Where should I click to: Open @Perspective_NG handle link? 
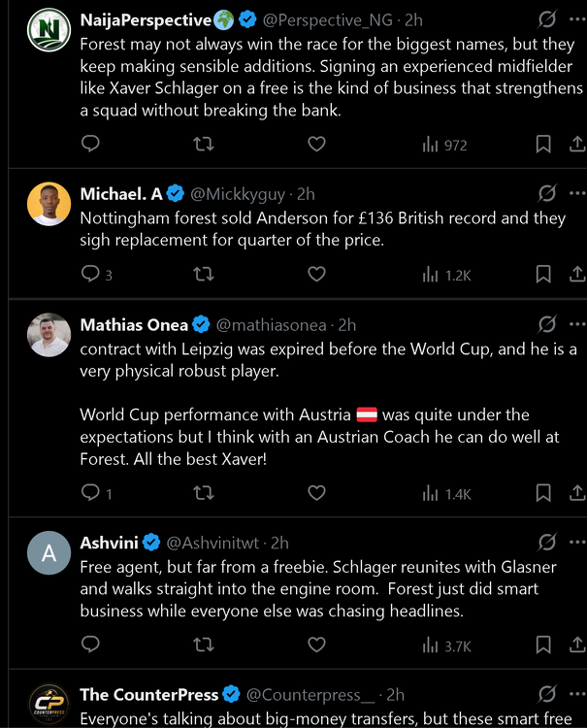coord(328,20)
